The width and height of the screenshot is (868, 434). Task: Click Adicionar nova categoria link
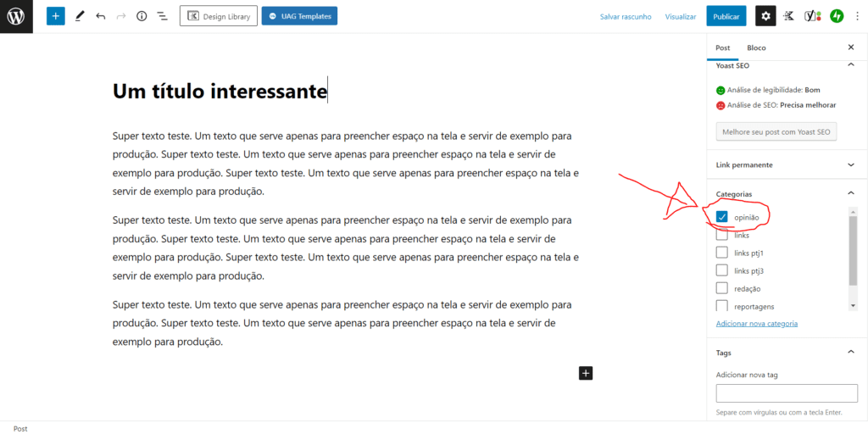756,324
